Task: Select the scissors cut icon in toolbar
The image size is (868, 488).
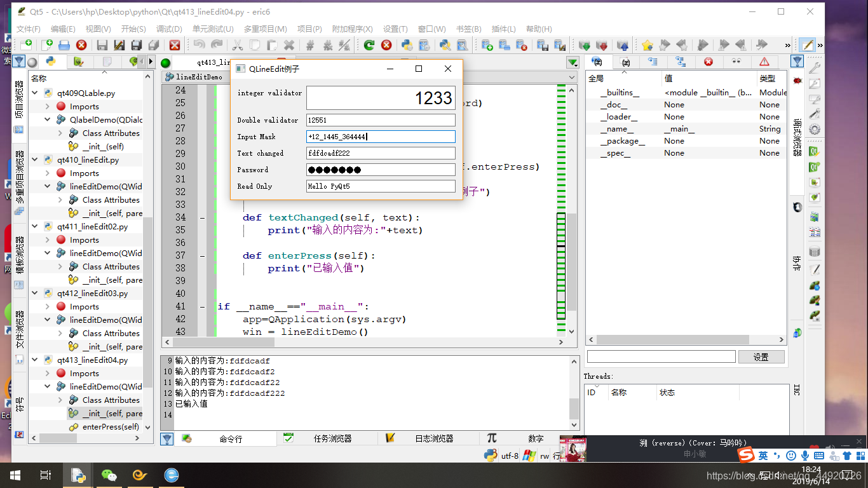Action: coord(237,44)
